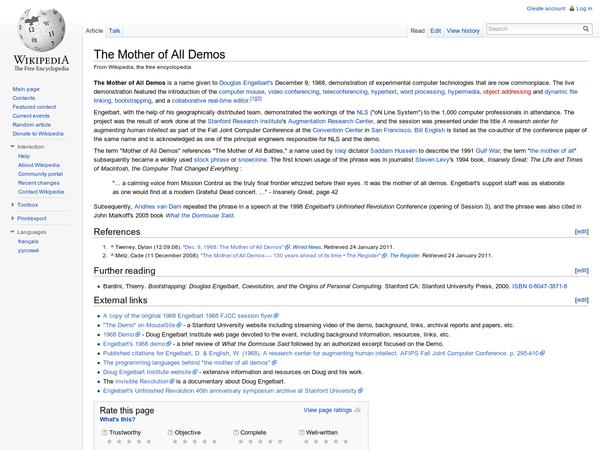Click the View page ratings chart icon
600x450 pixels.
[x=357, y=410]
